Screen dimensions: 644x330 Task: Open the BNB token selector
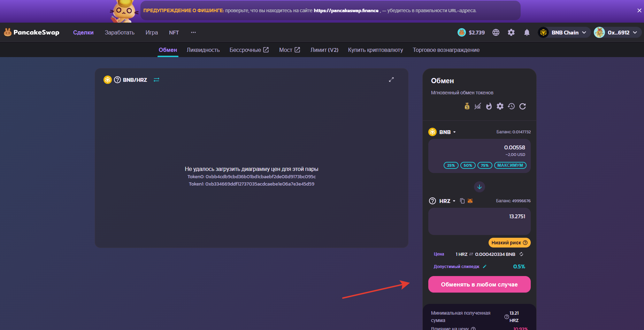coord(442,132)
